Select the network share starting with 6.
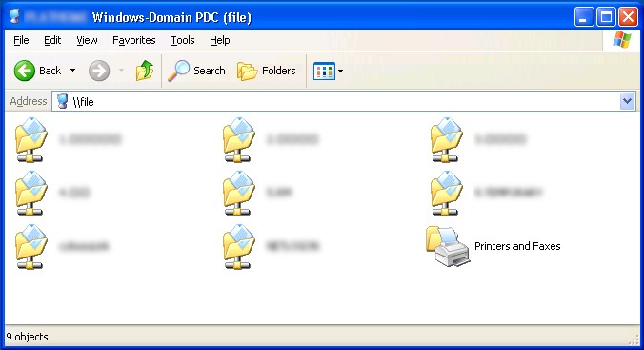 pos(486,193)
